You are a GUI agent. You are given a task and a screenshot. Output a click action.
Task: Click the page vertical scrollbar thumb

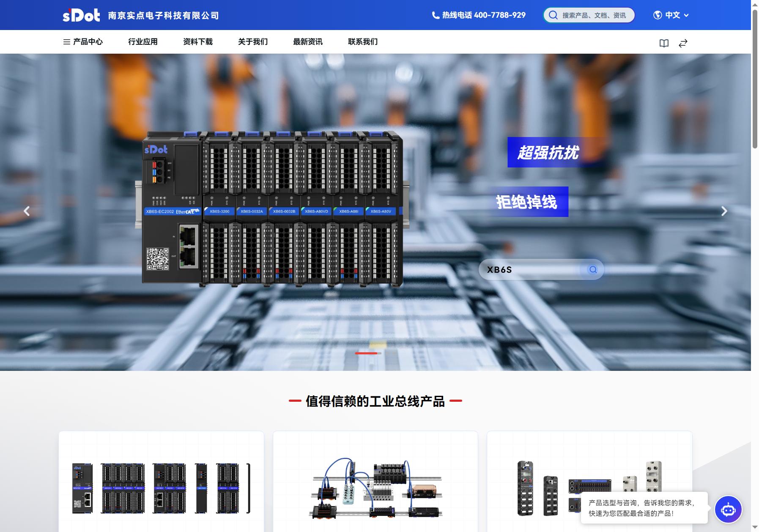pos(755,78)
